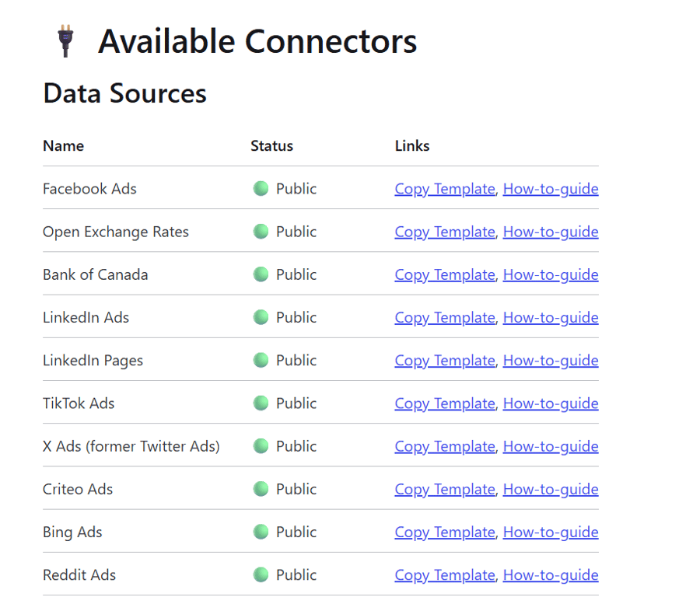Open Copy Template for Bing Ads
The width and height of the screenshot is (700, 597).
tap(445, 532)
